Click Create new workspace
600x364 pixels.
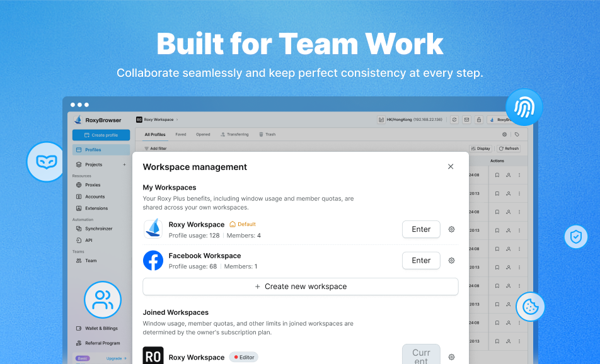tap(301, 287)
